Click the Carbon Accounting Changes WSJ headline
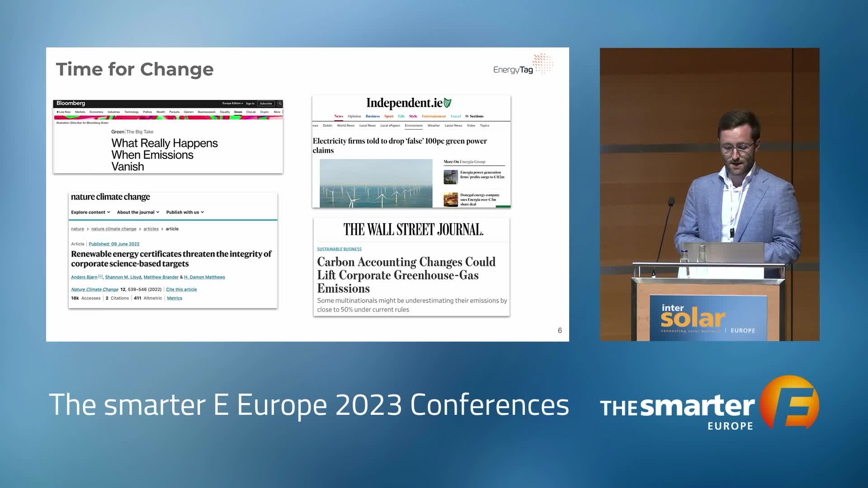This screenshot has height=488, width=868. [x=406, y=275]
